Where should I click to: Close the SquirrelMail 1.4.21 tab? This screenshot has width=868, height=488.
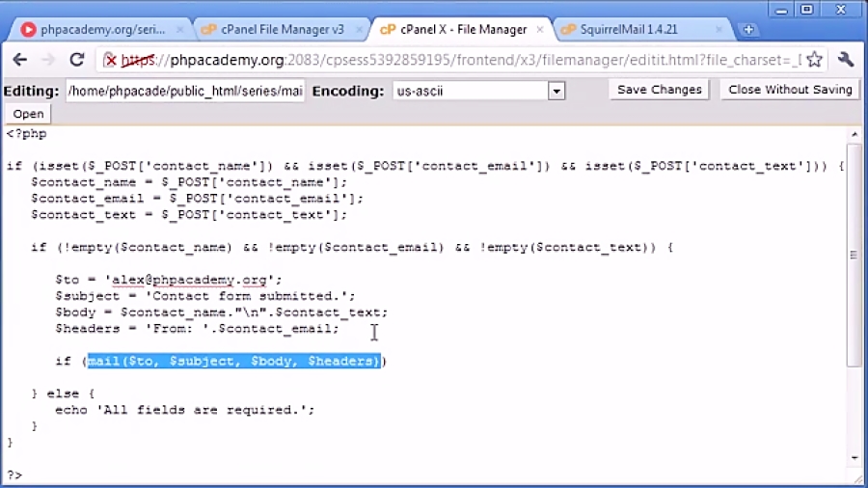719,29
